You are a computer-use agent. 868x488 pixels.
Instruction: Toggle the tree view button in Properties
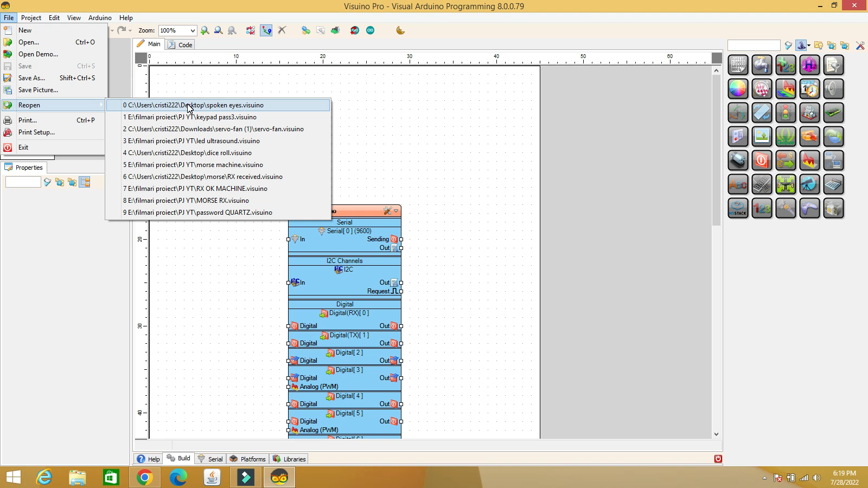coord(85,182)
